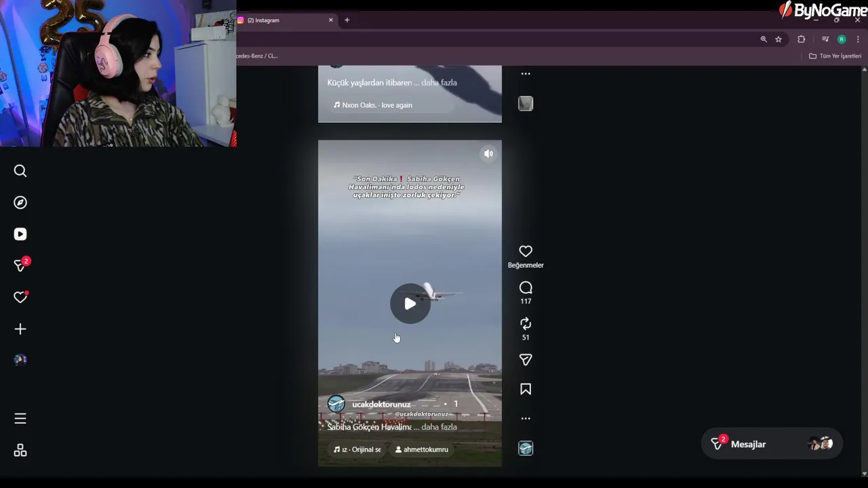Open the hamburger More menu in sidebar

click(20, 419)
